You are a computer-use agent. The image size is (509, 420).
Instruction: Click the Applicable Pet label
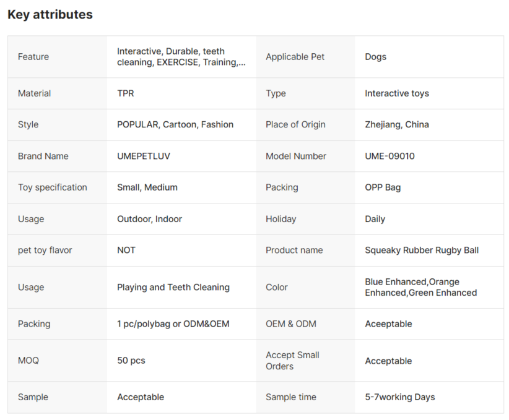[x=295, y=57]
